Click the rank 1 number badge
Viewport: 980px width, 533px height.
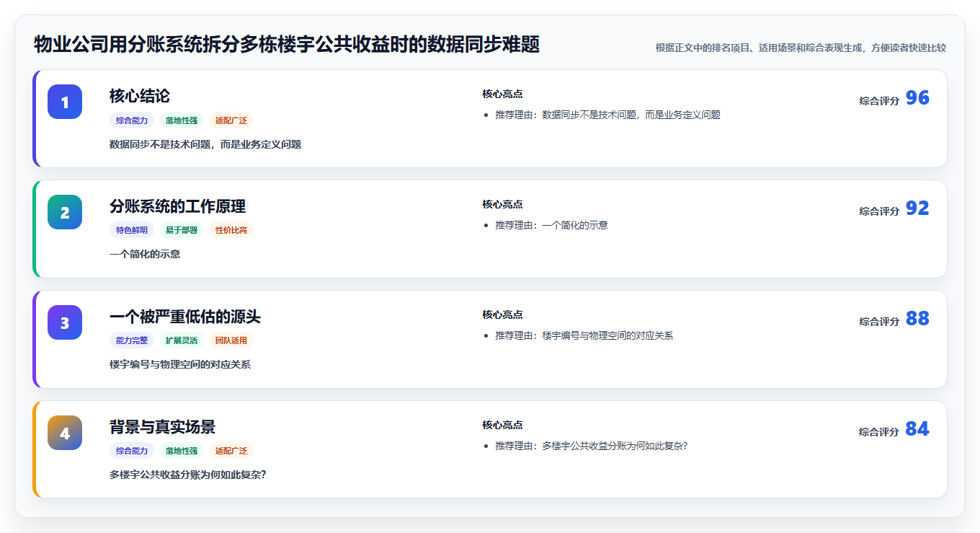pos(65,102)
